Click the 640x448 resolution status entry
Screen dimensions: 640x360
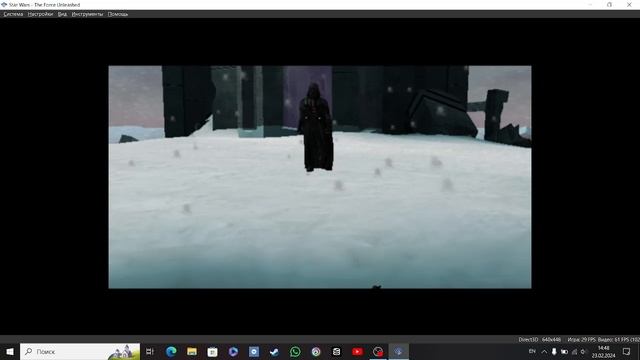click(551, 340)
